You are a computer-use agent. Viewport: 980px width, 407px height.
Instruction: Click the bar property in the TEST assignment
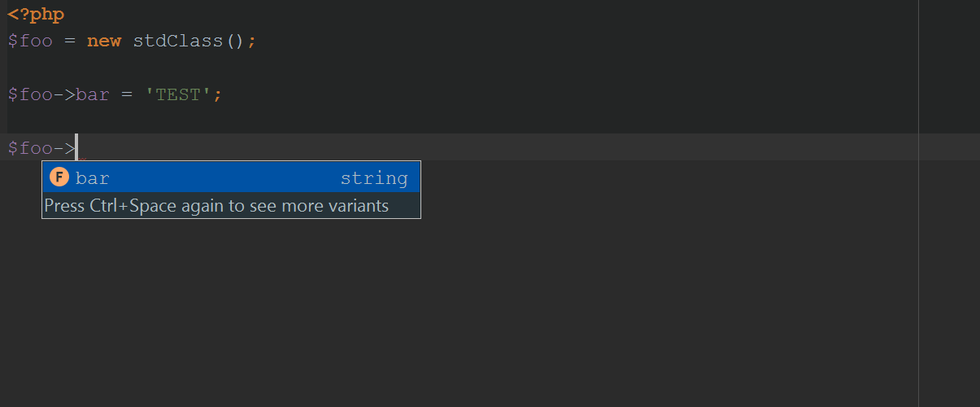93,94
